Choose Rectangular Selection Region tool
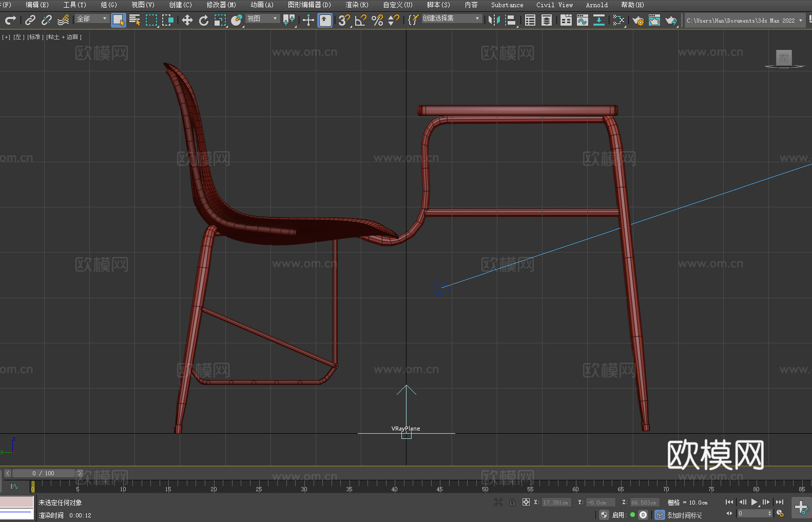 pos(151,20)
